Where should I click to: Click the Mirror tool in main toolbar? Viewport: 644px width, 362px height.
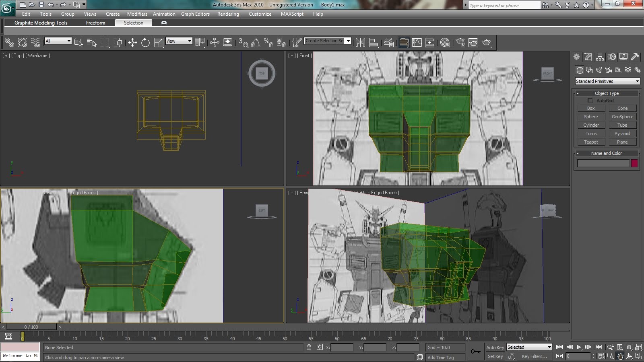coord(360,42)
